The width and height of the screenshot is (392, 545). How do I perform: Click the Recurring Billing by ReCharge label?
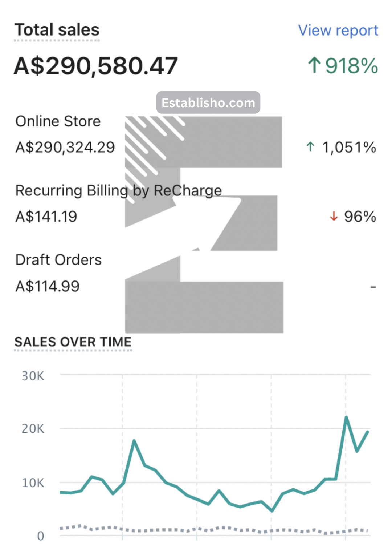pyautogui.click(x=118, y=190)
